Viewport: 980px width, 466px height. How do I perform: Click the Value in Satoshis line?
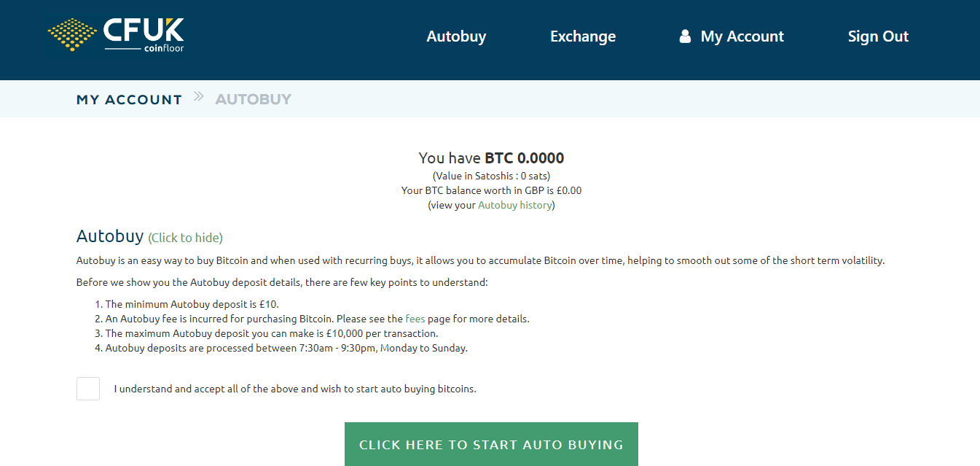click(491, 176)
